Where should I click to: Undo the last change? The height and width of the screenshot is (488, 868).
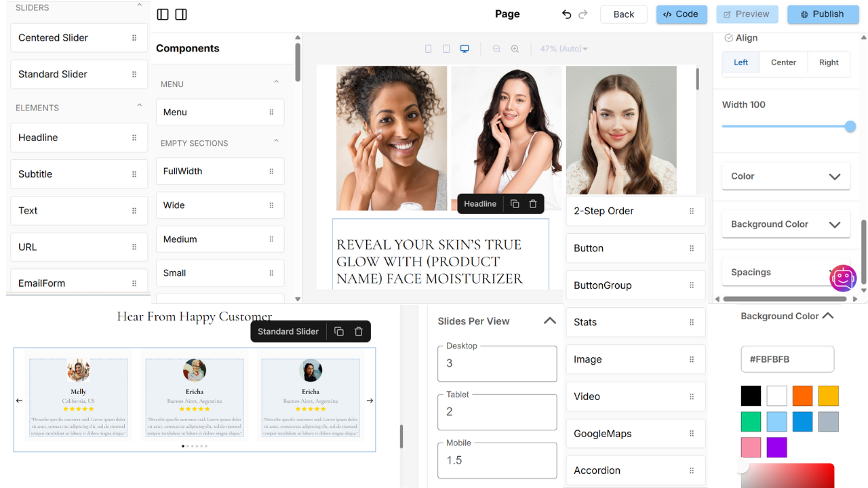pyautogui.click(x=567, y=14)
